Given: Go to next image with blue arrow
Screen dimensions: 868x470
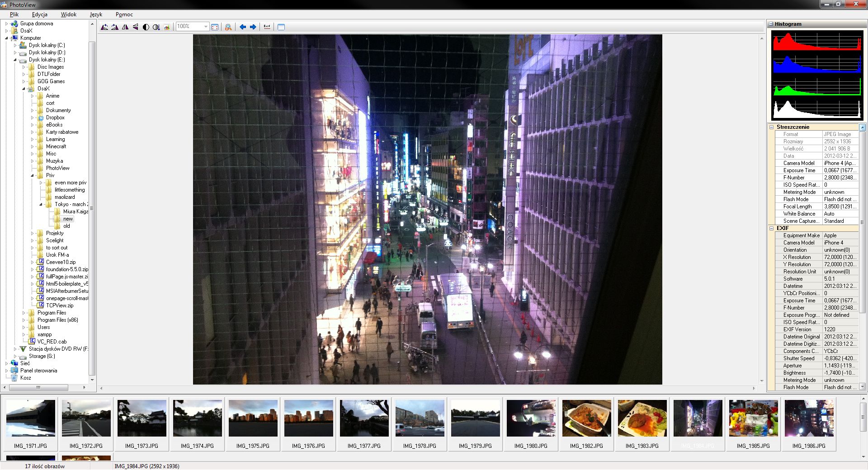Looking at the screenshot, I should 253,27.
